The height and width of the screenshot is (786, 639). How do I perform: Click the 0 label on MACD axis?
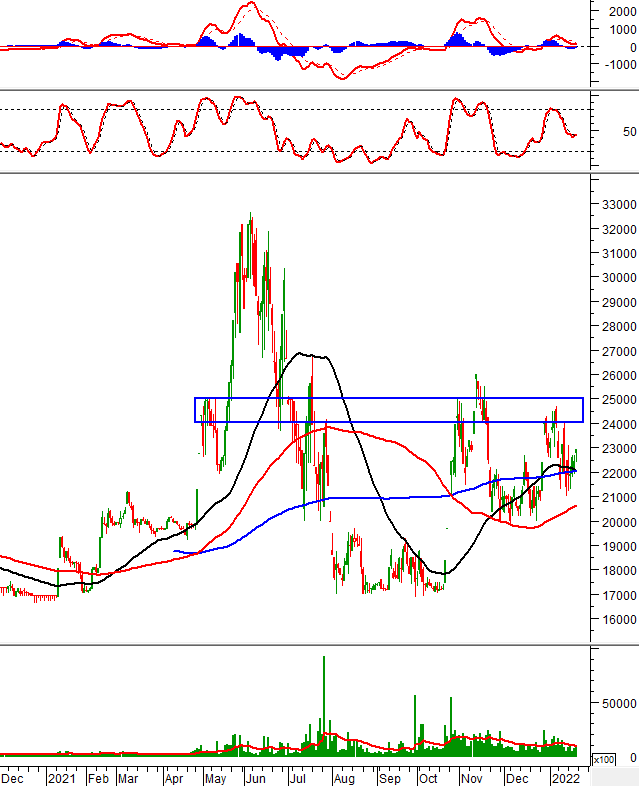(633, 47)
